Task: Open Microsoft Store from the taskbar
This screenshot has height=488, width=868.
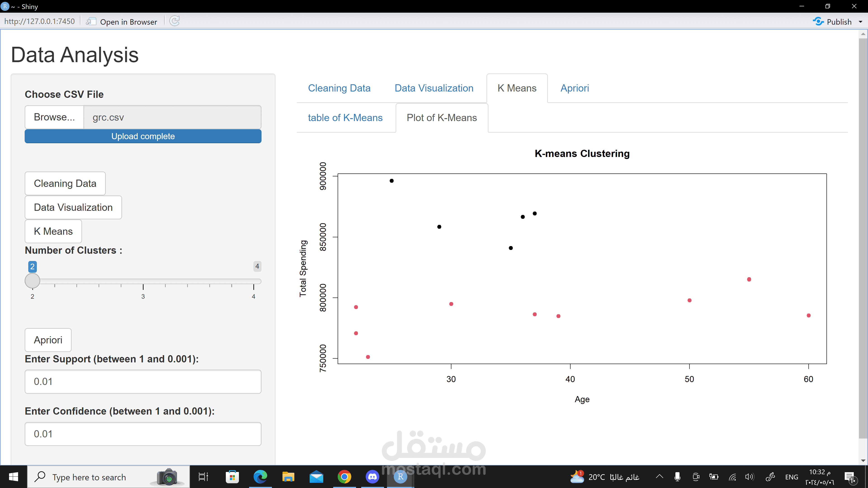Action: 232,477
